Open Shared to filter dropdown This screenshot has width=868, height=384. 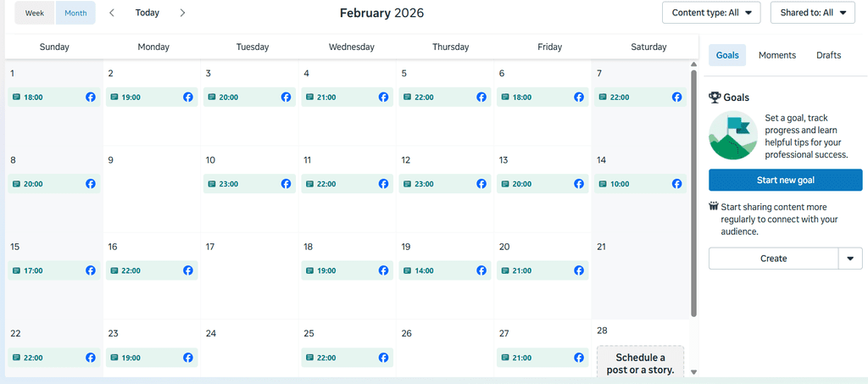coord(813,13)
